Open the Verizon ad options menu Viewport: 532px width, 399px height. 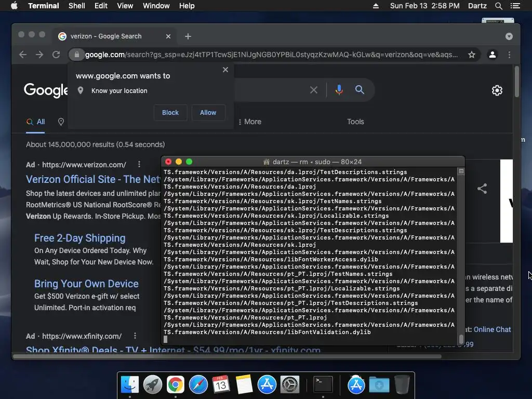[139, 165]
